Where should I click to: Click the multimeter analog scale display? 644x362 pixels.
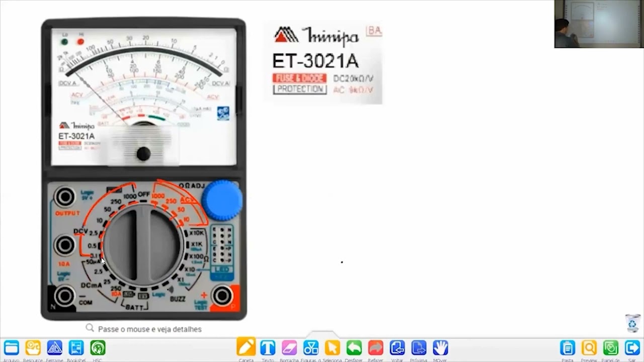point(144,97)
